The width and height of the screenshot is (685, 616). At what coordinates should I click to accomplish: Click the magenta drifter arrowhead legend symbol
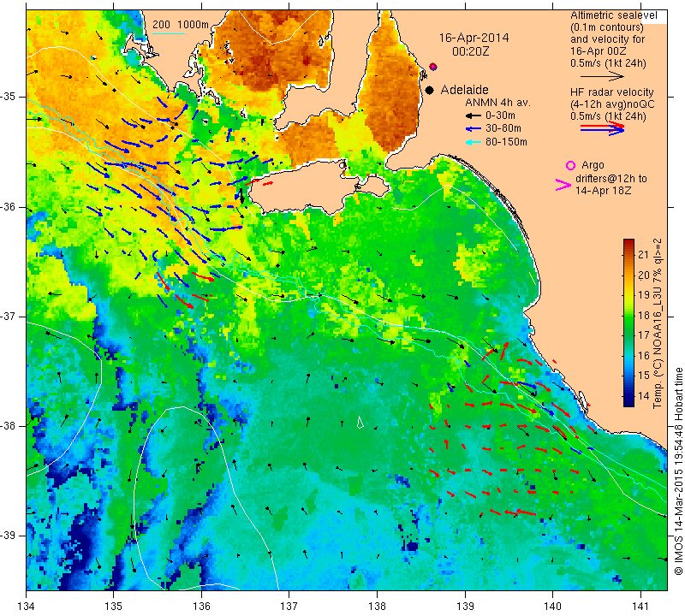click(x=563, y=185)
